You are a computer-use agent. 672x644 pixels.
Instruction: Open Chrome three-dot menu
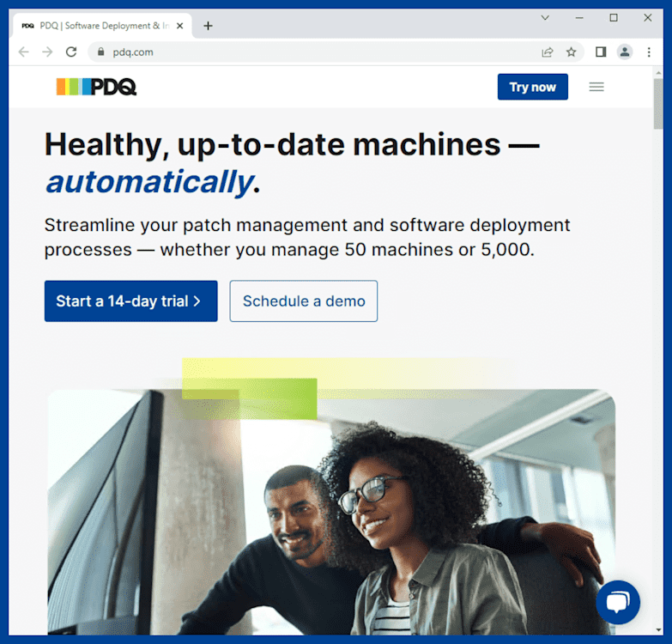click(x=649, y=52)
